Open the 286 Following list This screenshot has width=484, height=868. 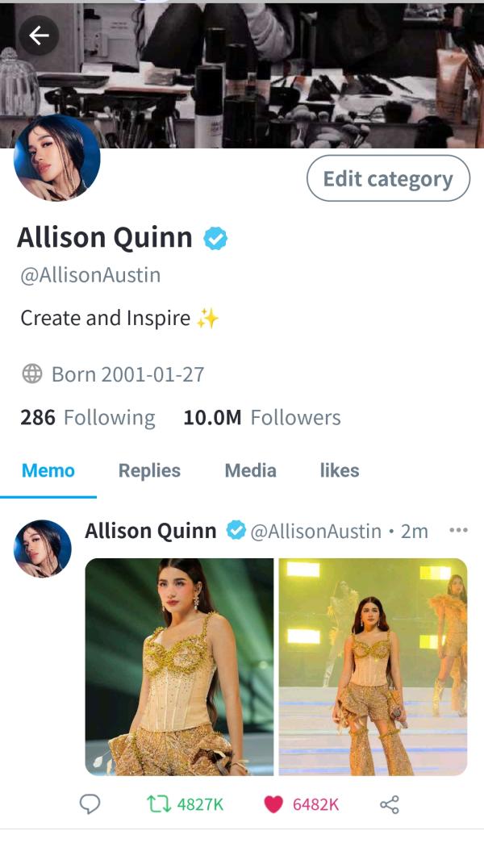tap(87, 418)
